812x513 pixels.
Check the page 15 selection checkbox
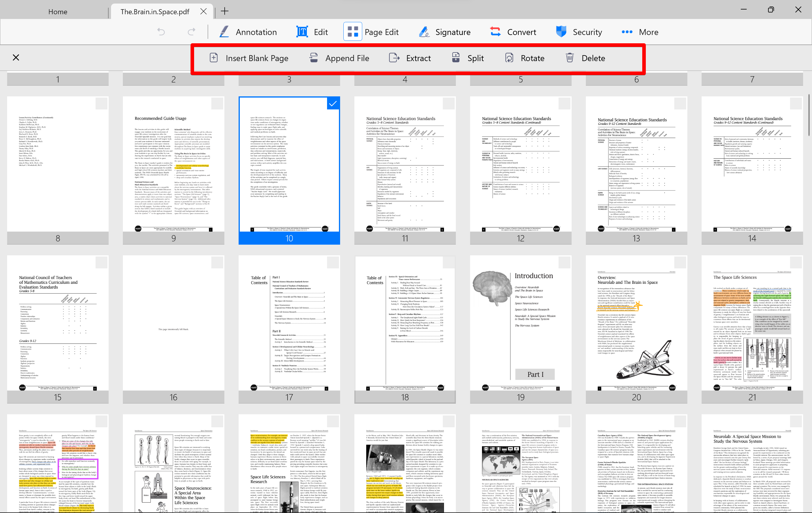(101, 262)
